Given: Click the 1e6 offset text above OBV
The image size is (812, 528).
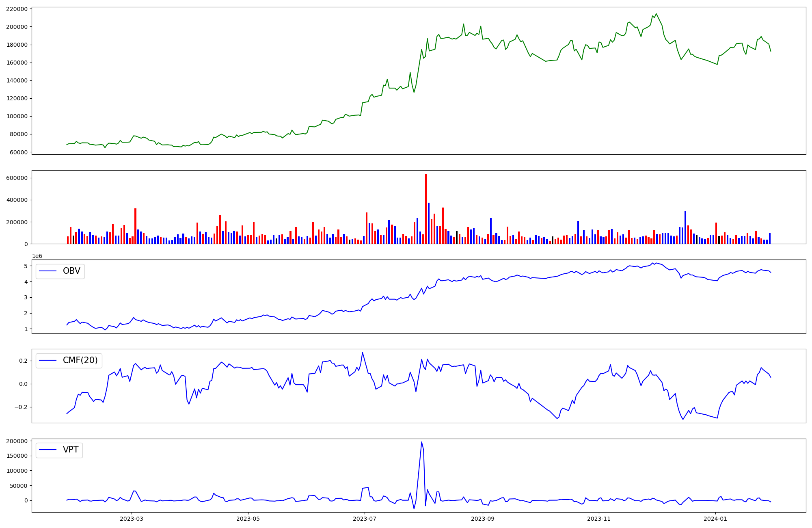Looking at the screenshot, I should click(37, 256).
